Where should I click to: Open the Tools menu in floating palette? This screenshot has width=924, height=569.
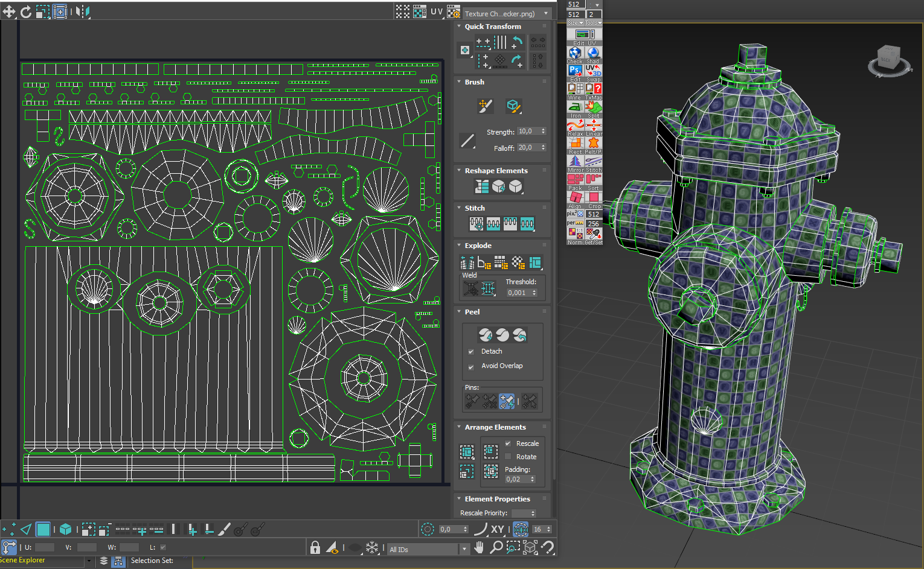(x=593, y=23)
